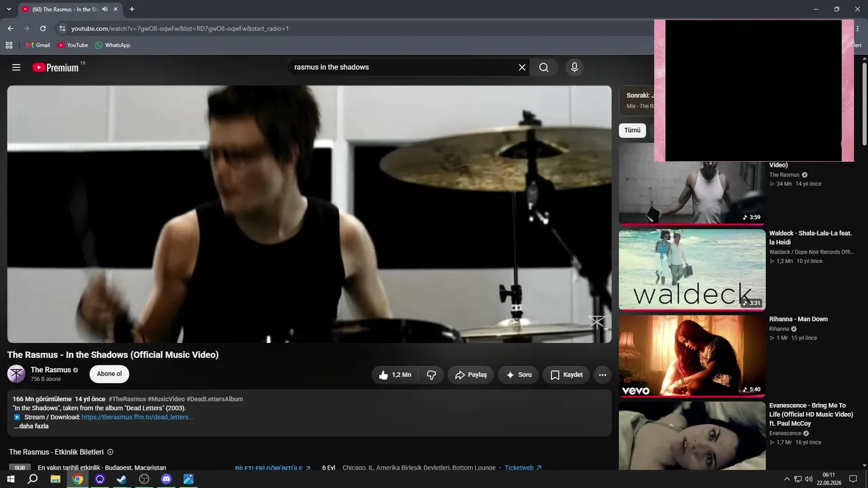Click the #TheRasmus hashtag
The image size is (868, 488).
click(x=127, y=399)
